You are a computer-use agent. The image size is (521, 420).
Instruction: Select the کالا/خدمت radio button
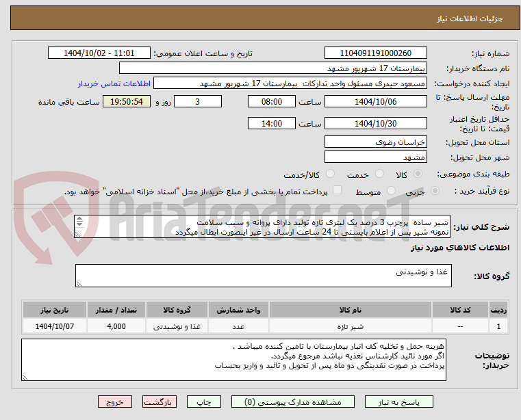330,174
